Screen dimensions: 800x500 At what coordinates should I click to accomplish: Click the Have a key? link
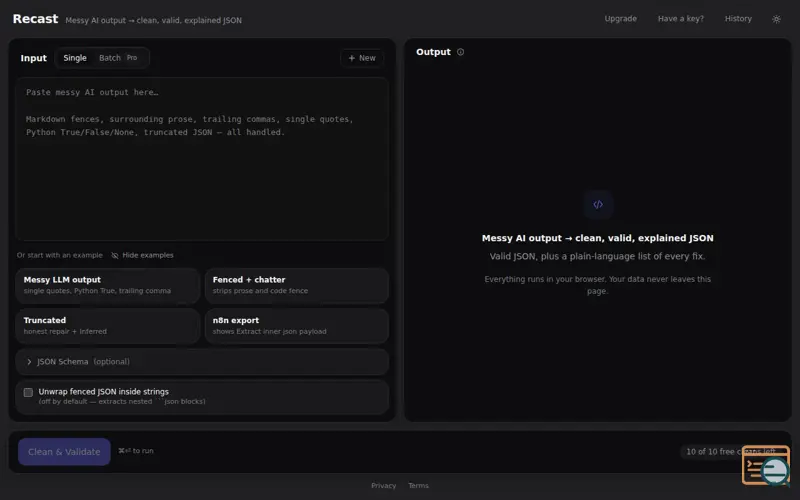(681, 19)
